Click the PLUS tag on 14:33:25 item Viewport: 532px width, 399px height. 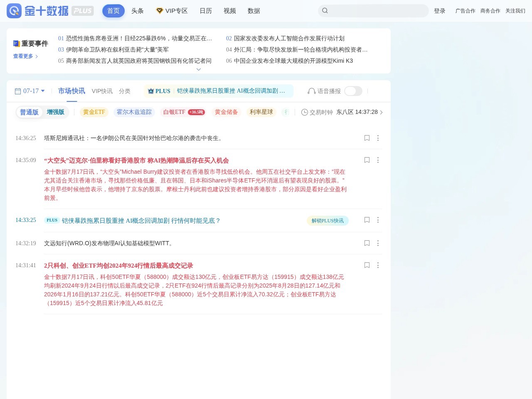pyautogui.click(x=52, y=220)
